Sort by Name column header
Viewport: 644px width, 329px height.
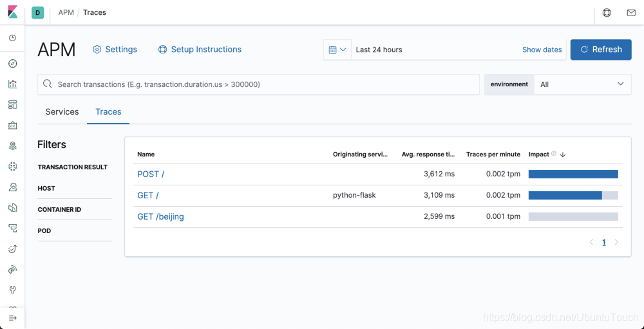tap(146, 155)
